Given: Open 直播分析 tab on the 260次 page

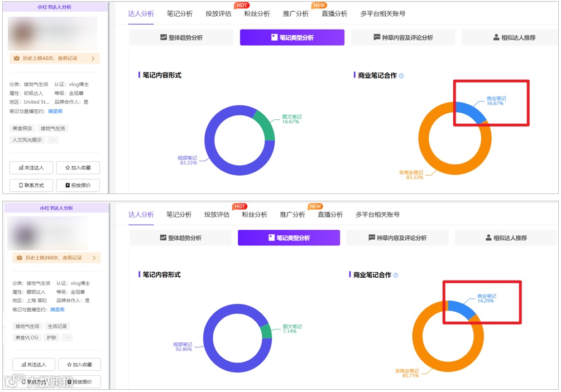Looking at the screenshot, I should (330, 215).
